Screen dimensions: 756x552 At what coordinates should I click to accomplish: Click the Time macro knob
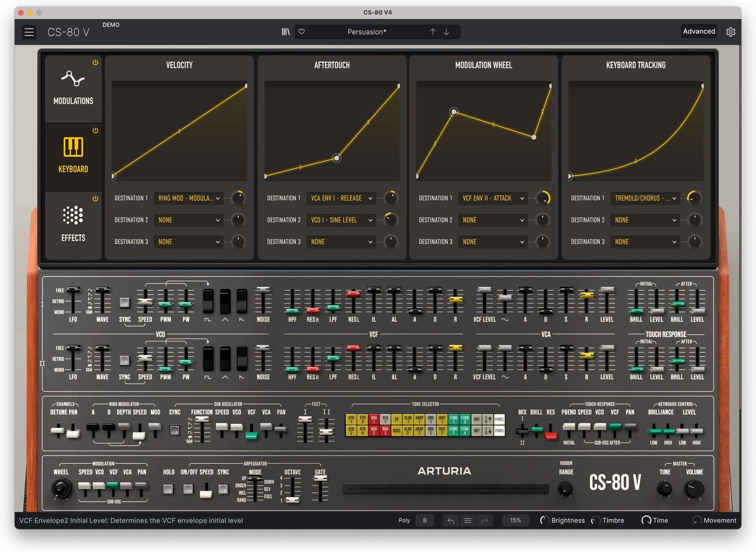tap(646, 520)
